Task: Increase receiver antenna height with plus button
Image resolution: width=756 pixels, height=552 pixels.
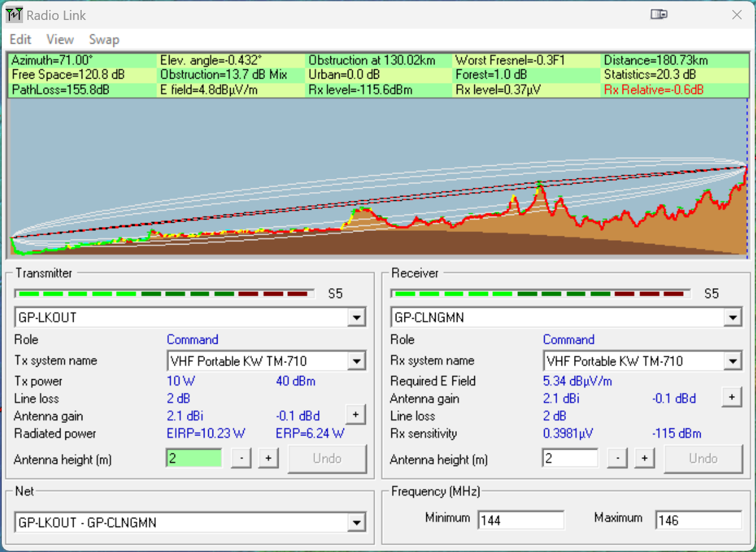Action: coord(644,458)
